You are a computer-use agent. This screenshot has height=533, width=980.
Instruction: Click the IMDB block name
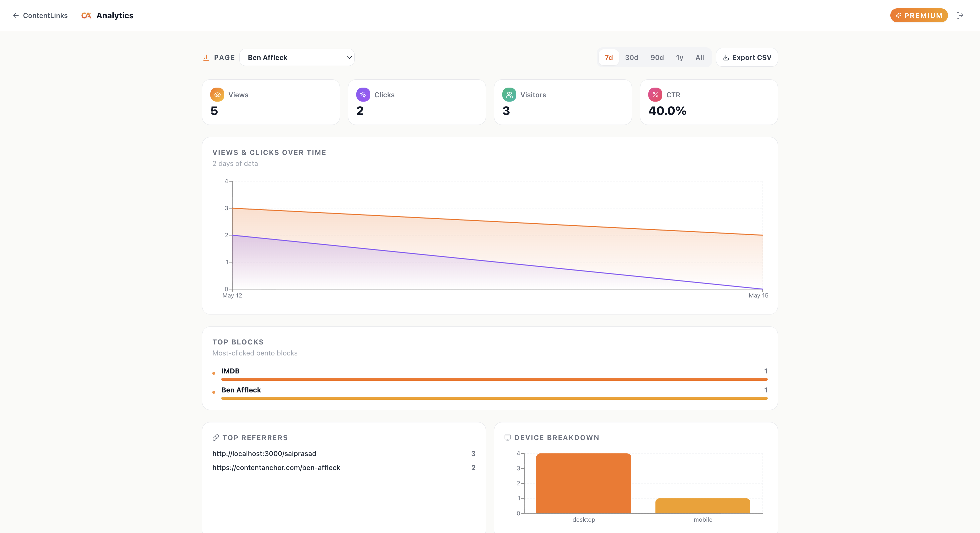click(x=230, y=371)
